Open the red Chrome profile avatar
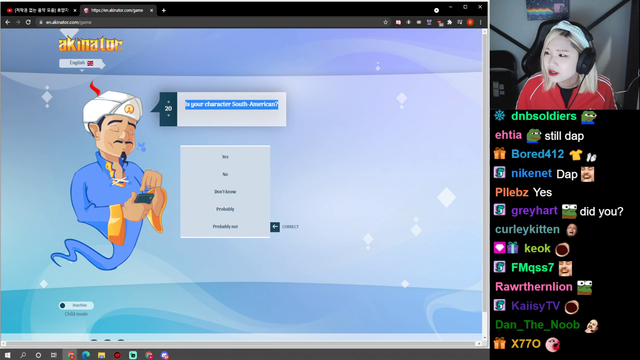The height and width of the screenshot is (360, 640). click(x=470, y=22)
